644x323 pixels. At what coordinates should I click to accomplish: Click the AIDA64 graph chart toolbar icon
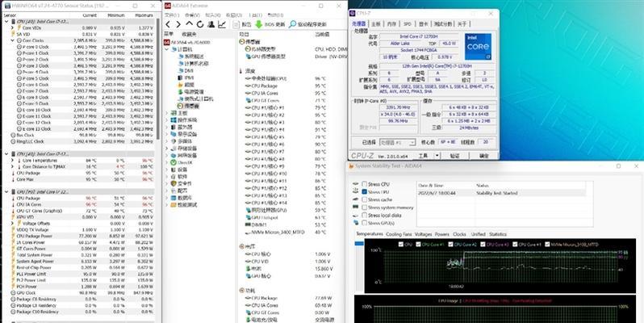pos(222,25)
